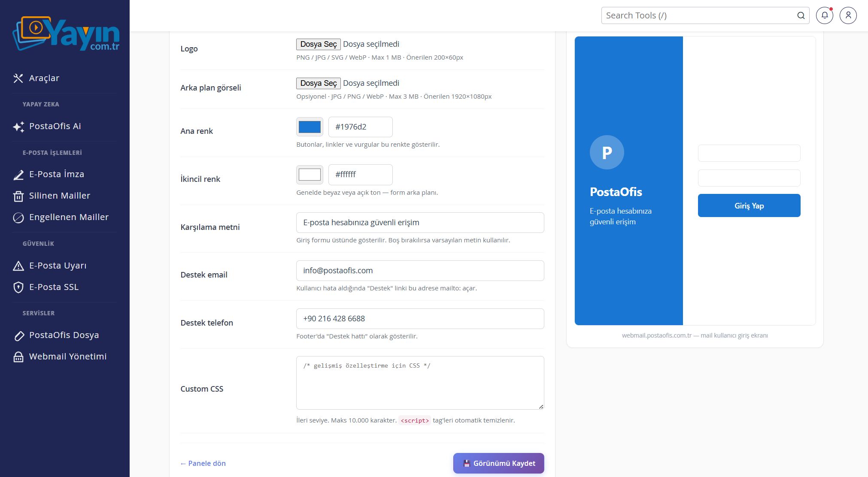
Task: Click the Araçlar tools icon
Action: [18, 78]
